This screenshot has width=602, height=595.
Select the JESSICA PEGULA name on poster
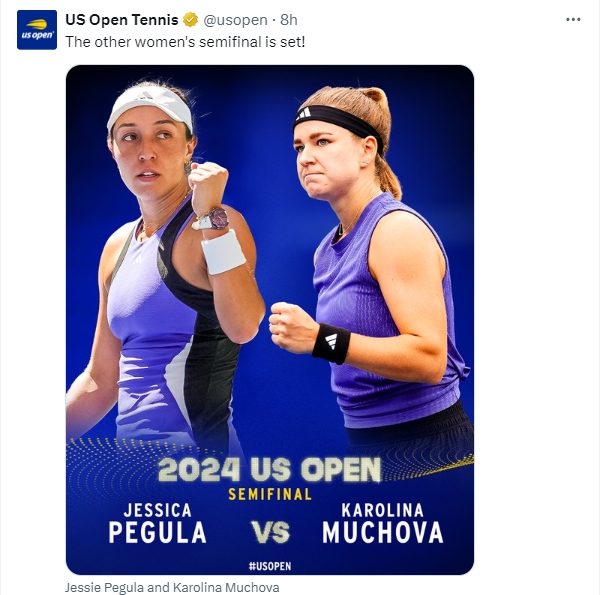coord(157,523)
